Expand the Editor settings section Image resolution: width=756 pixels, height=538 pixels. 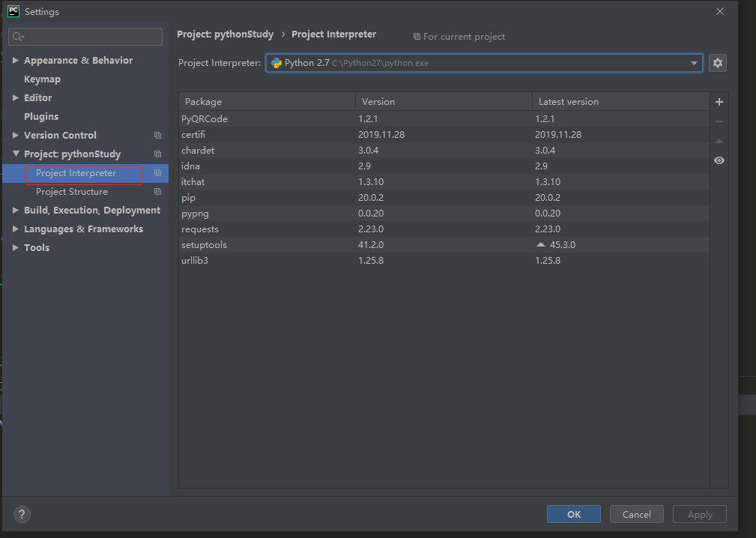(x=16, y=97)
